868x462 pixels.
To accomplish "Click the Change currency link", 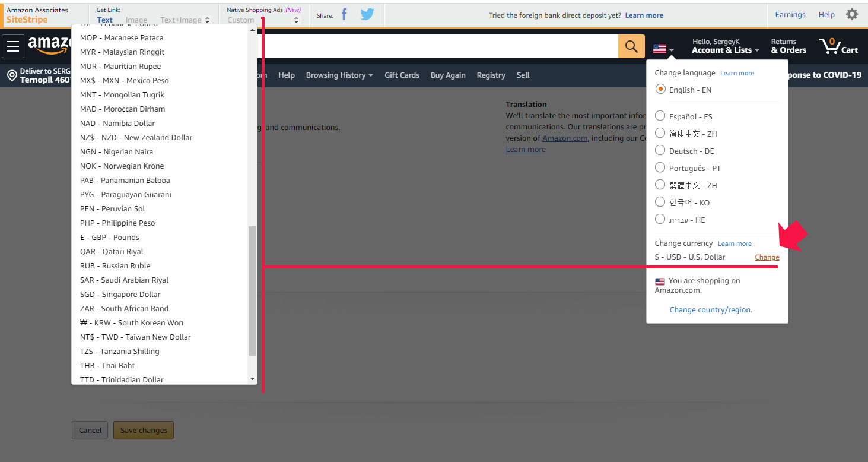I will pos(767,257).
